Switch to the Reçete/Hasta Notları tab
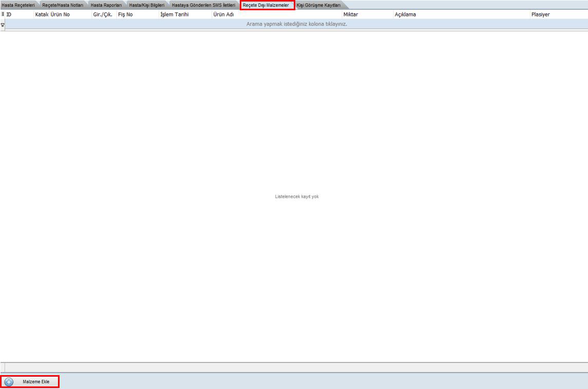Viewport: 588px width, 389px height. coord(63,5)
